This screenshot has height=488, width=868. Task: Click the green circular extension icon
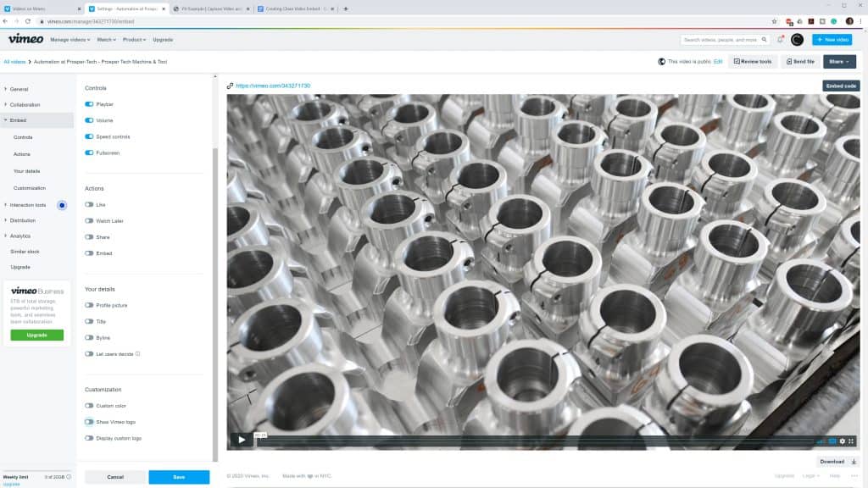point(834,21)
